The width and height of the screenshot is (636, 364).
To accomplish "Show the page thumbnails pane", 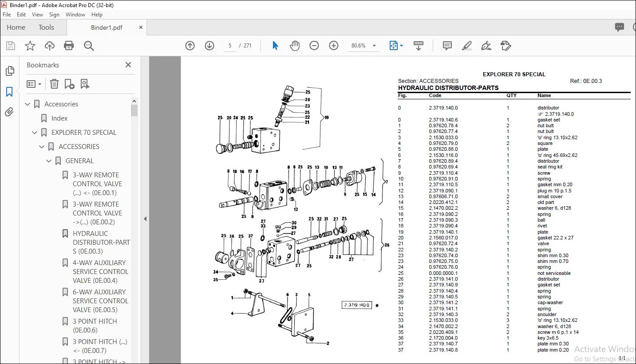I will click(9, 71).
